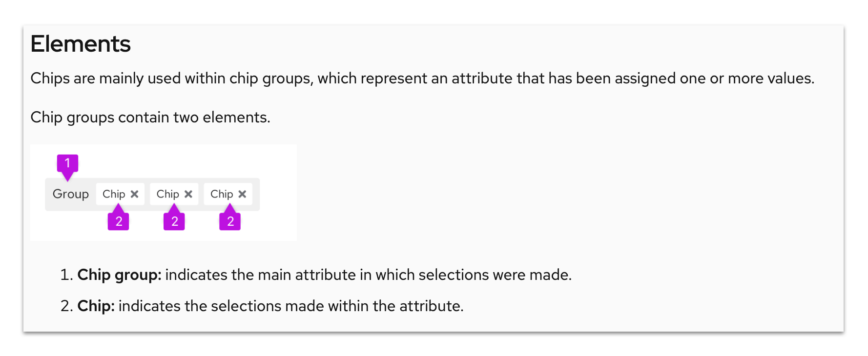
Task: Click the chip group illustration image
Action: (x=164, y=192)
